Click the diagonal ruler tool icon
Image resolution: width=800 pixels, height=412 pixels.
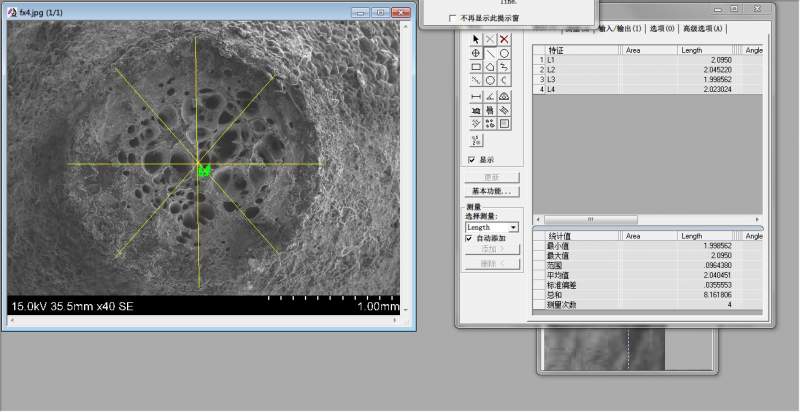coord(504,110)
